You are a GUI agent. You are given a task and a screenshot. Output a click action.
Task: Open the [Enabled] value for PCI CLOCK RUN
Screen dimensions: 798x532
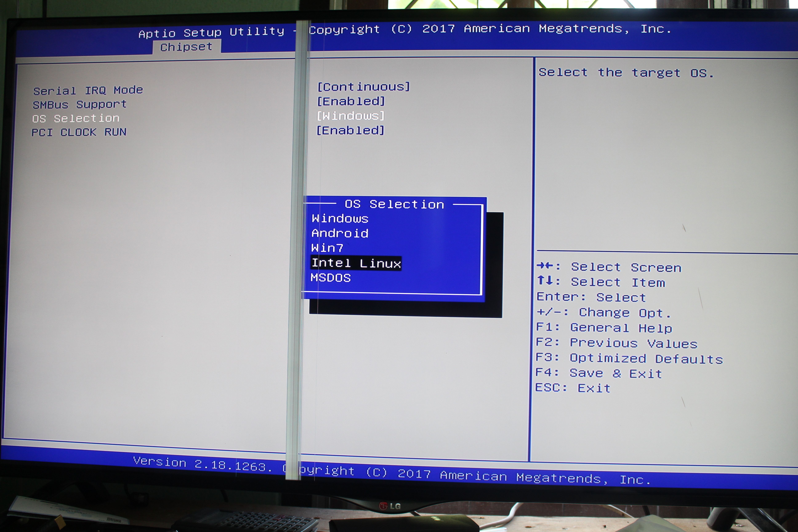click(x=350, y=130)
